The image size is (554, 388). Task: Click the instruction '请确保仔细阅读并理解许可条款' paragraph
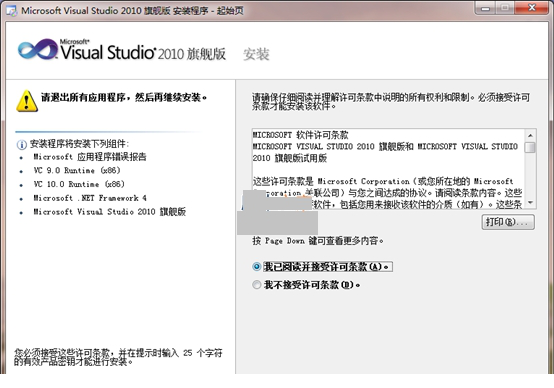click(391, 101)
